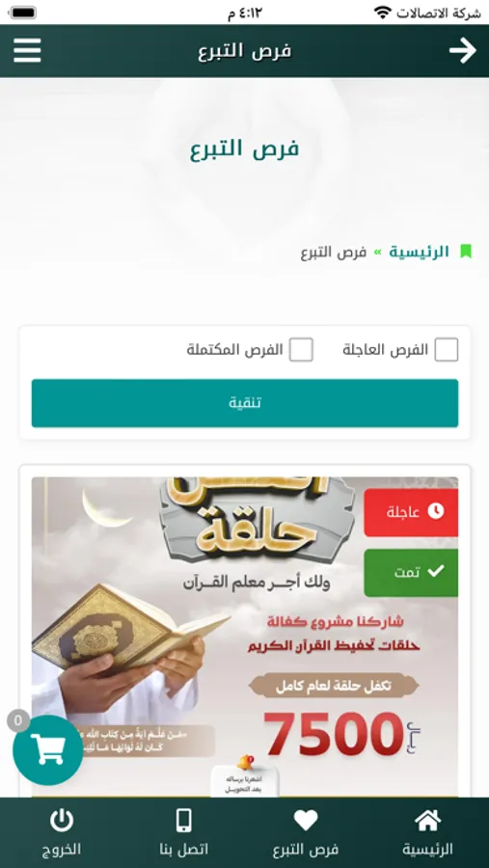
Task: Tap the phone icon to contact us
Action: (184, 820)
